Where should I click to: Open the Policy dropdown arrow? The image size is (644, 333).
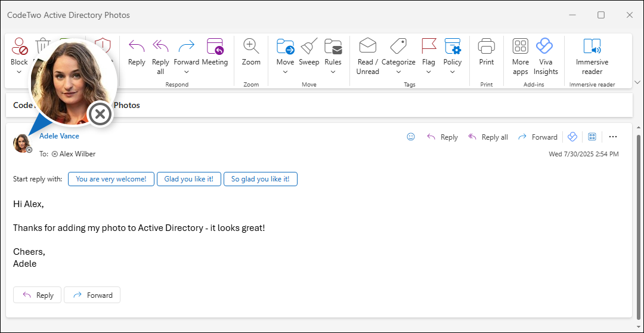pyautogui.click(x=453, y=72)
